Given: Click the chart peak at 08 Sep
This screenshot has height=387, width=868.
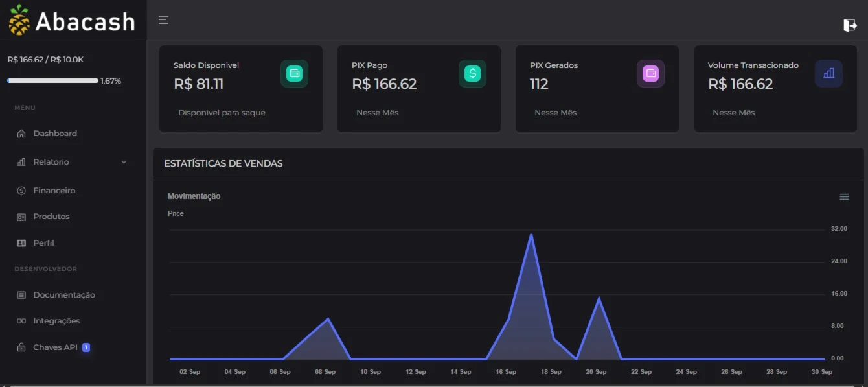Looking at the screenshot, I should pos(328,319).
